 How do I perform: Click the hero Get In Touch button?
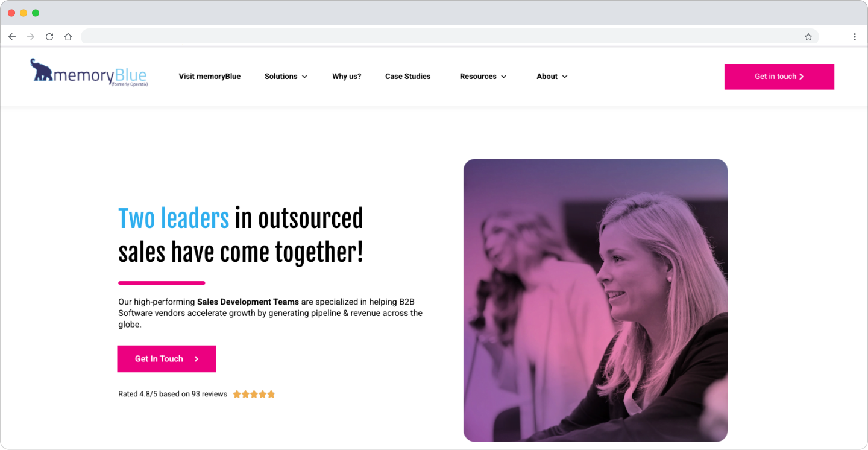167,359
